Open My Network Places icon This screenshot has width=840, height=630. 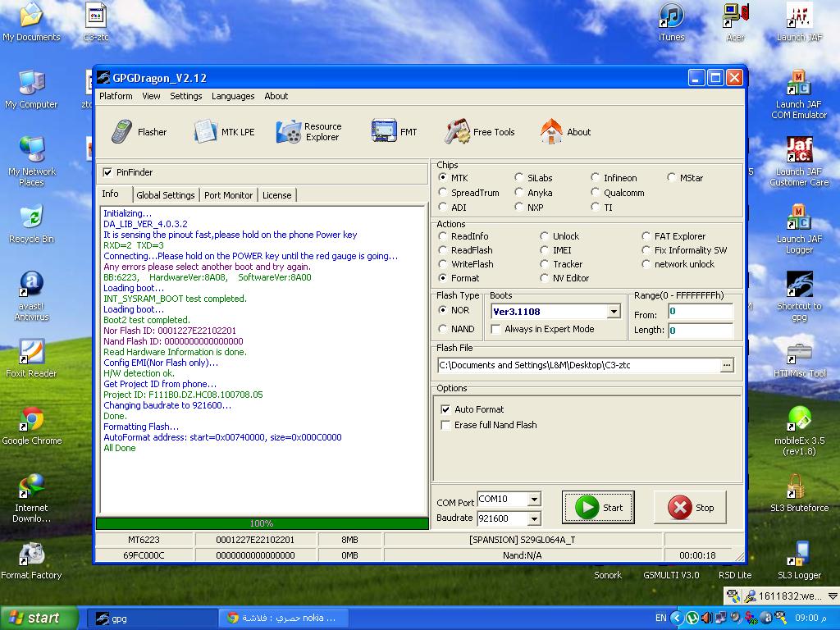tap(31, 161)
